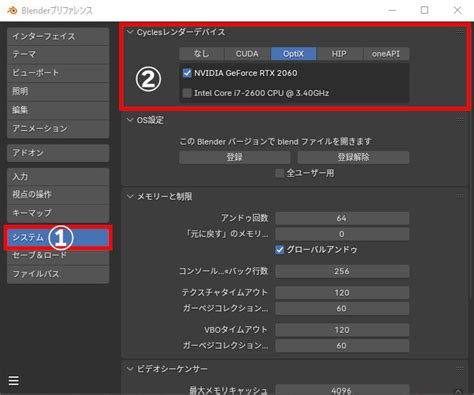Click the 登録解除 button
This screenshot has width=474, height=395.
pos(353,157)
